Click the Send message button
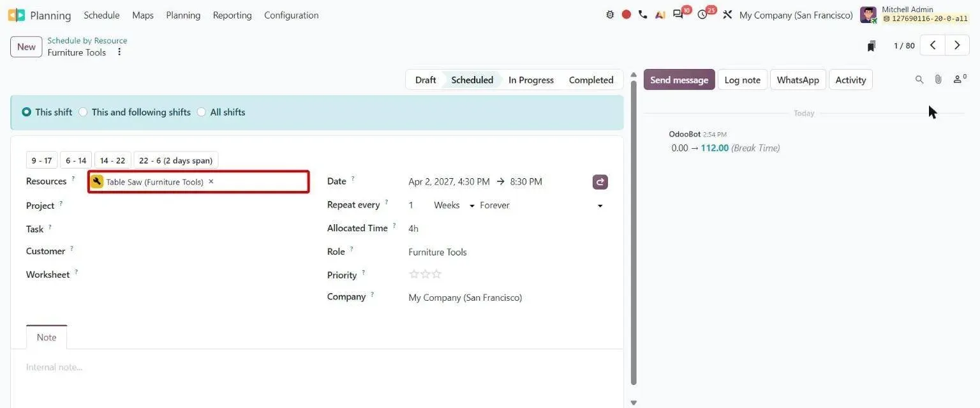The image size is (980, 408). (x=679, y=80)
